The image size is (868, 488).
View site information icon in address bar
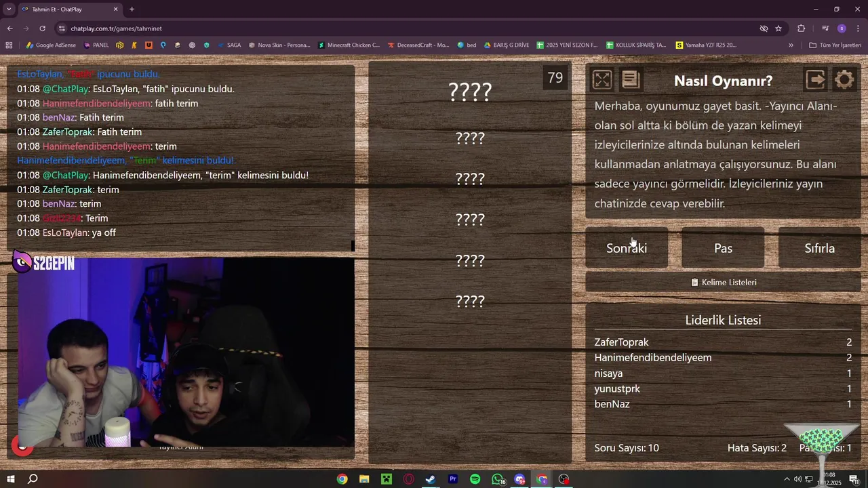tap(62, 28)
